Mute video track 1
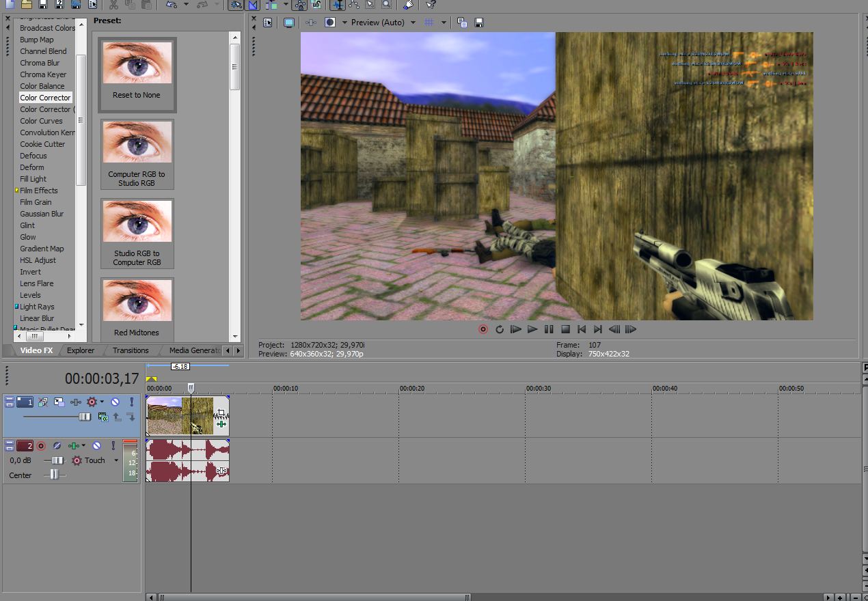This screenshot has height=601, width=868. 115,402
